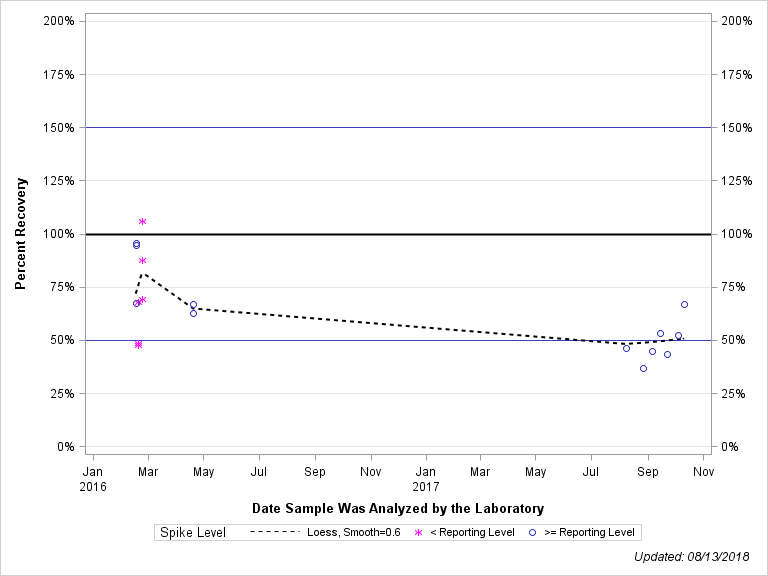This screenshot has width=768, height=576.
Task: Click the left axis '25%' label
Action: click(x=62, y=394)
